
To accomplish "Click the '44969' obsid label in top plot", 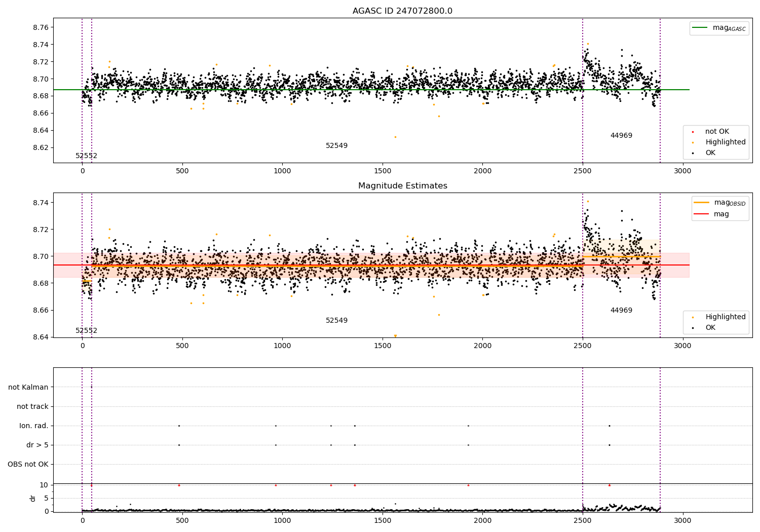I will 621,136.
